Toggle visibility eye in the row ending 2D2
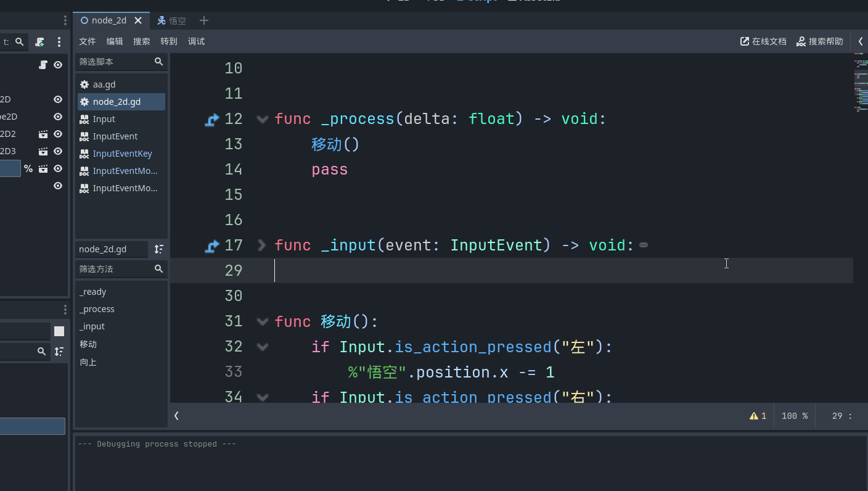 pos(58,134)
